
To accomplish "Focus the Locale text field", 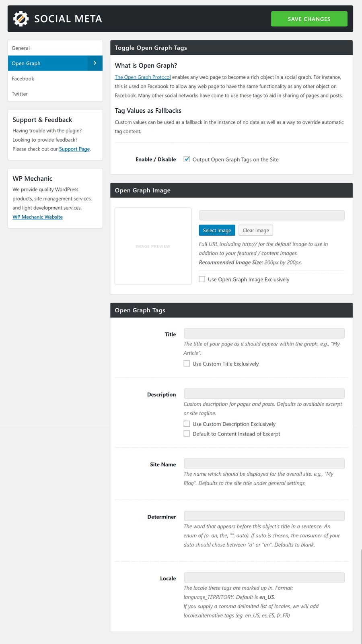I will (x=264, y=578).
